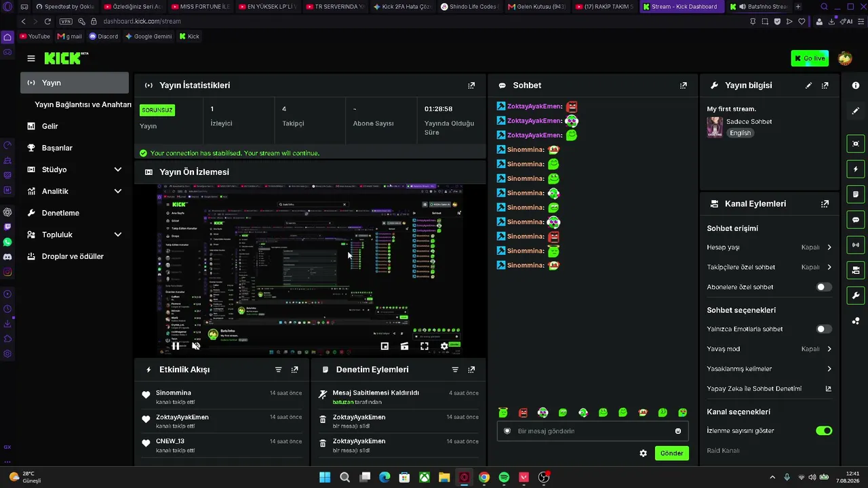The width and height of the screenshot is (868, 488).
Task: Toggle Abonelere özel sohbet switch
Action: point(824,287)
